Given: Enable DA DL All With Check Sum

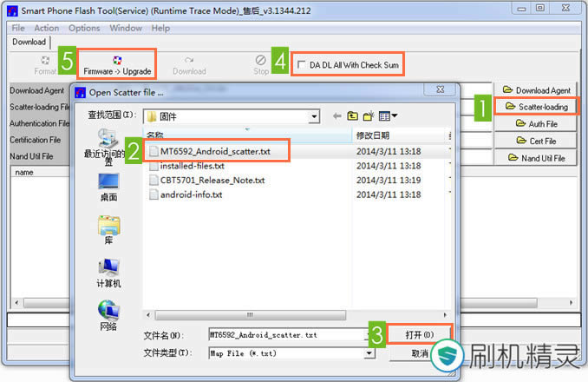Looking at the screenshot, I should (302, 65).
